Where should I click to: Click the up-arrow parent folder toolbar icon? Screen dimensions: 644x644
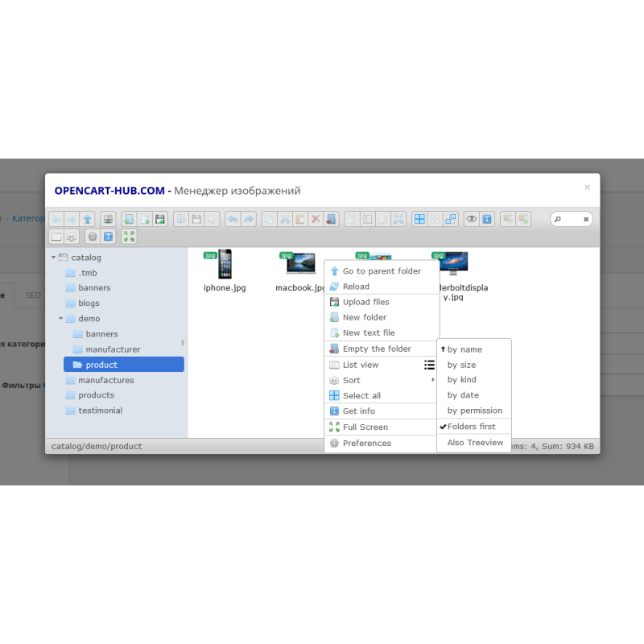(x=87, y=219)
